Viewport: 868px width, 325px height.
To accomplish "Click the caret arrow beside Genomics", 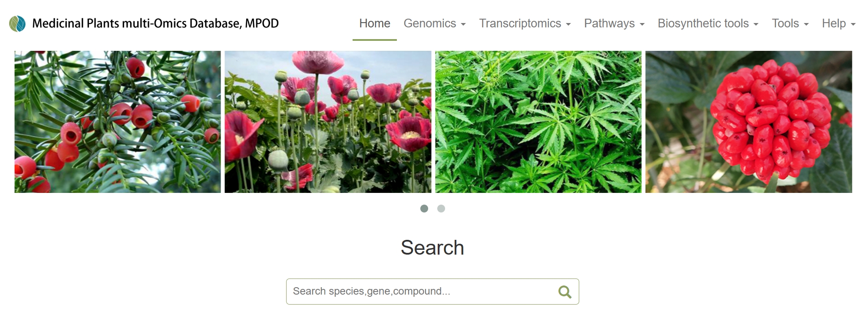I will click(x=463, y=25).
